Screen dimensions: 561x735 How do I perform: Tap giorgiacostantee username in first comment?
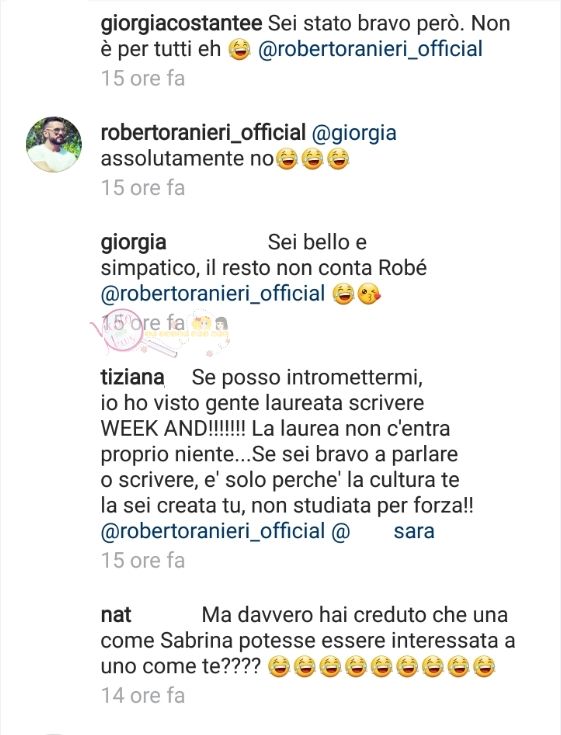click(181, 23)
